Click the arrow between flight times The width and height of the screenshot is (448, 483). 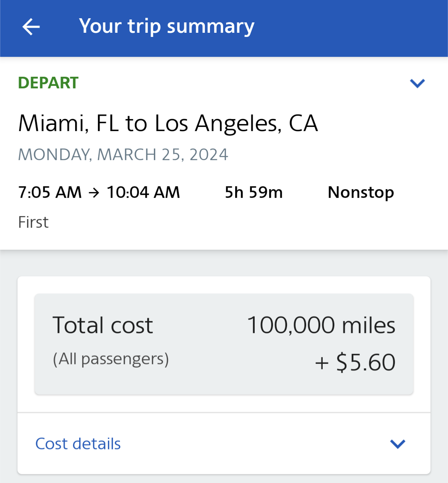coord(94,193)
